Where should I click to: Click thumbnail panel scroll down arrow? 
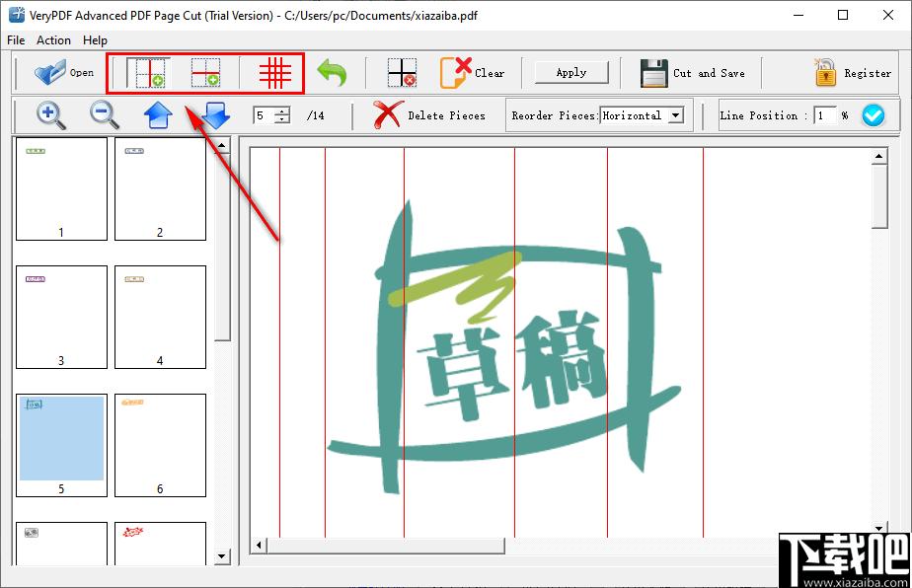[x=222, y=556]
